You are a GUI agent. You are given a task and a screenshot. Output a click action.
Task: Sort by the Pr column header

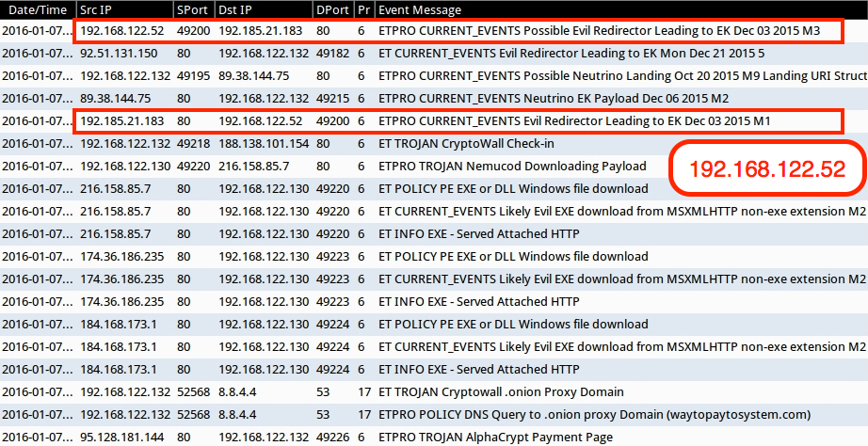click(x=364, y=9)
